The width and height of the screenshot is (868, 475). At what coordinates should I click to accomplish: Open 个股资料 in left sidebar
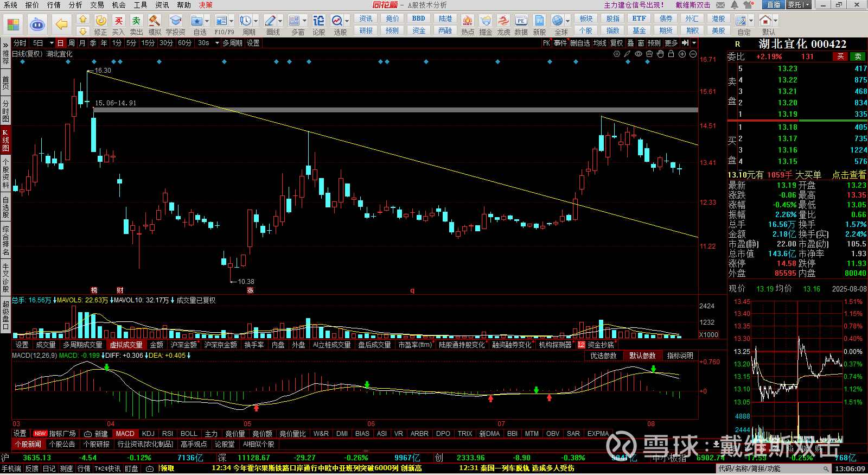coord(5,174)
